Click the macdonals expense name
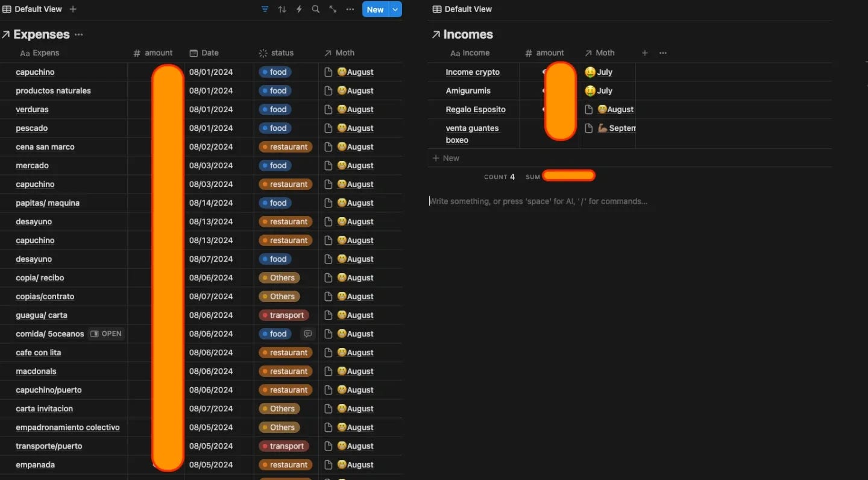 point(36,371)
